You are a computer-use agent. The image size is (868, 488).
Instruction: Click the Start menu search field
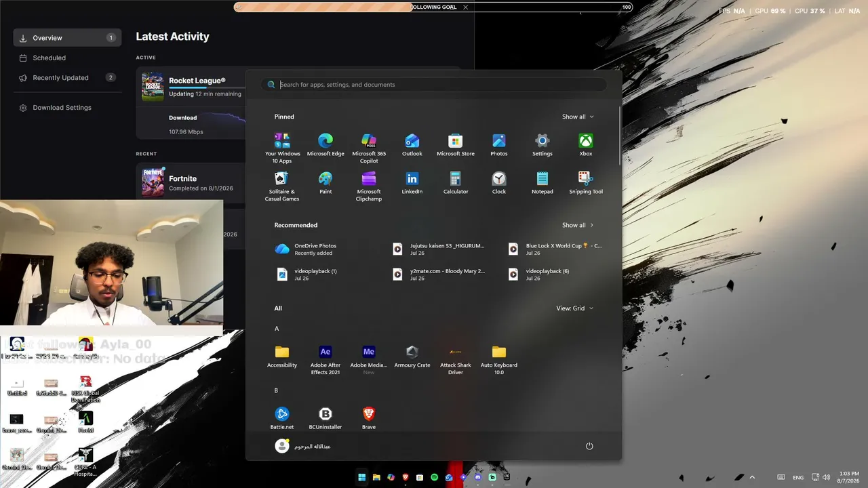434,85
